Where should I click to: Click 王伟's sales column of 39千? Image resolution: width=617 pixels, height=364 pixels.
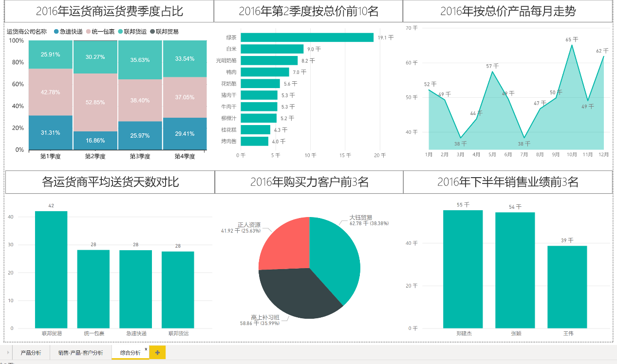click(x=567, y=287)
